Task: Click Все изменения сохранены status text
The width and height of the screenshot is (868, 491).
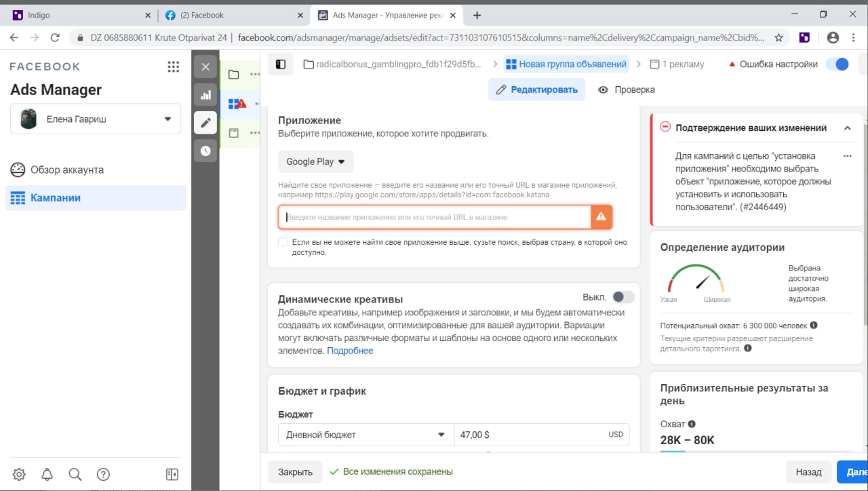Action: pyautogui.click(x=397, y=471)
